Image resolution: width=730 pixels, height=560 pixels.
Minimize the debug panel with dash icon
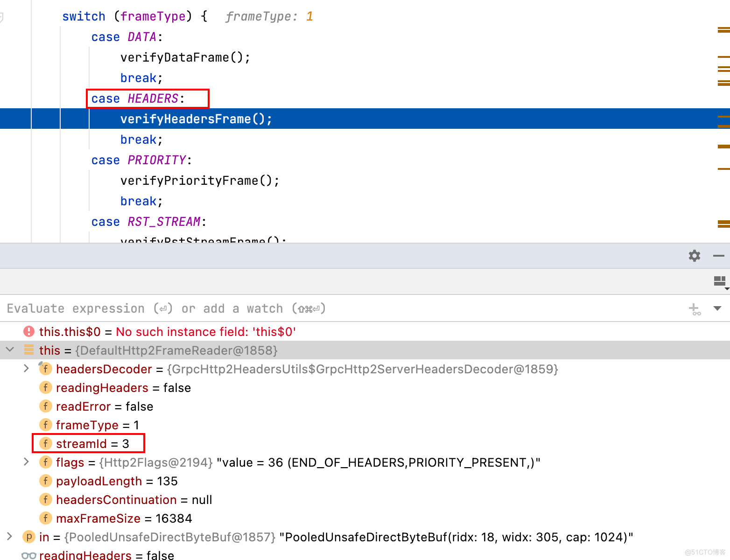click(719, 256)
